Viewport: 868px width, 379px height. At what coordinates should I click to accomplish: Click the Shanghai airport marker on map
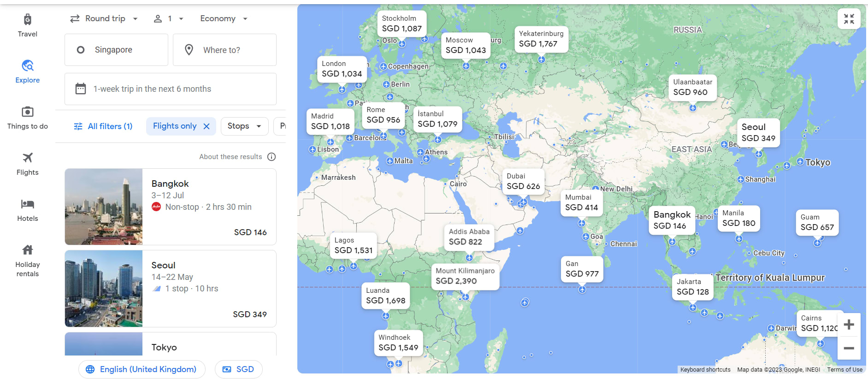click(x=740, y=179)
